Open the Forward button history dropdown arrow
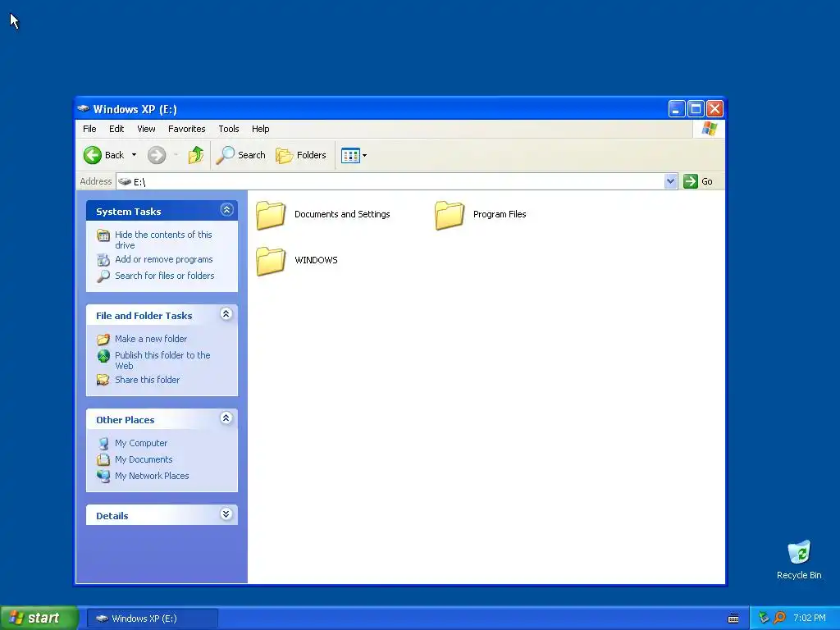 click(176, 155)
